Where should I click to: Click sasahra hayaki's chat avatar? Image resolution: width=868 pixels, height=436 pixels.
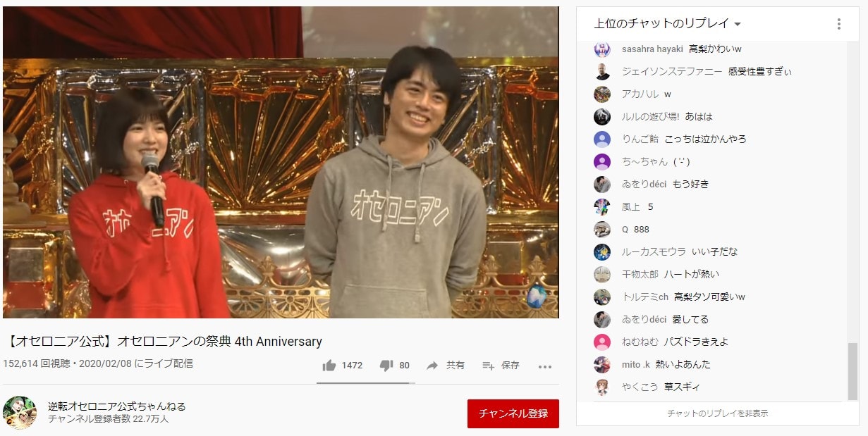[602, 49]
